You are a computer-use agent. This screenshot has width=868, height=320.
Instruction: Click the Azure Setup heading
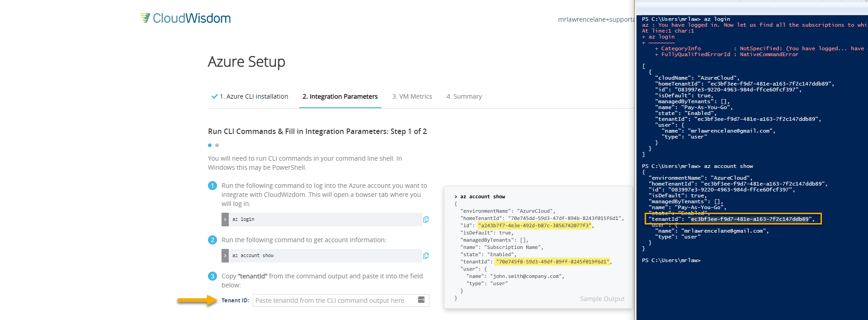pos(246,62)
